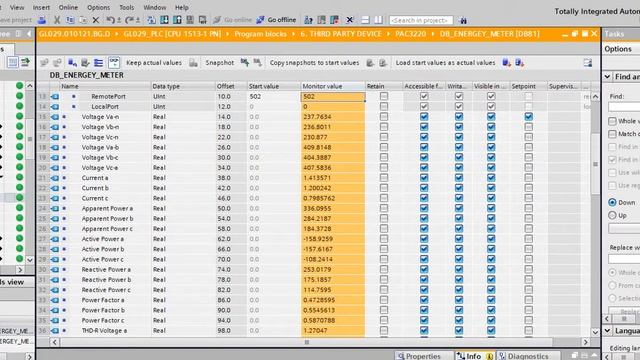Click the Paste icon in main toolbar
This screenshot has width=640, height=360.
coord(83,20)
